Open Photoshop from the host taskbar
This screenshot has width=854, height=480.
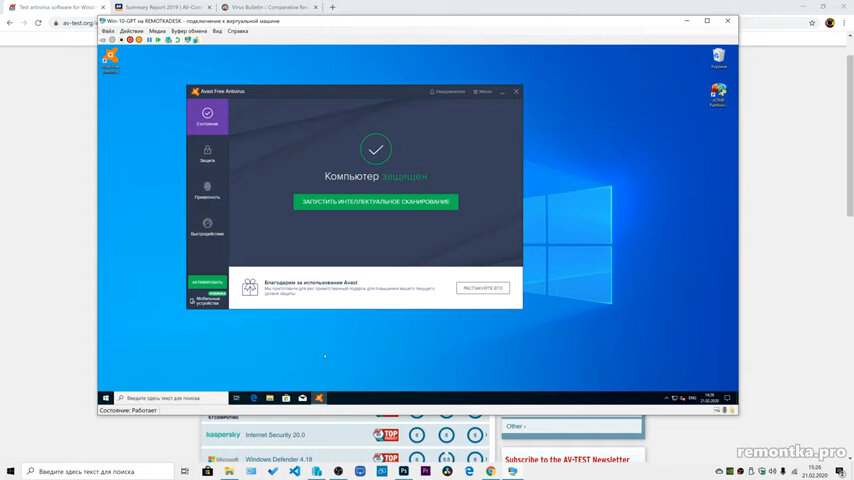coord(404,471)
